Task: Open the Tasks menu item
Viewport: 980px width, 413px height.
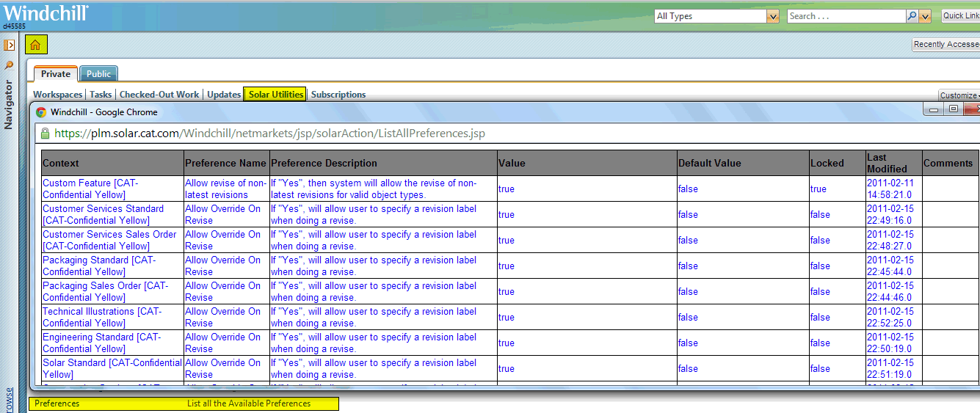Action: (101, 95)
